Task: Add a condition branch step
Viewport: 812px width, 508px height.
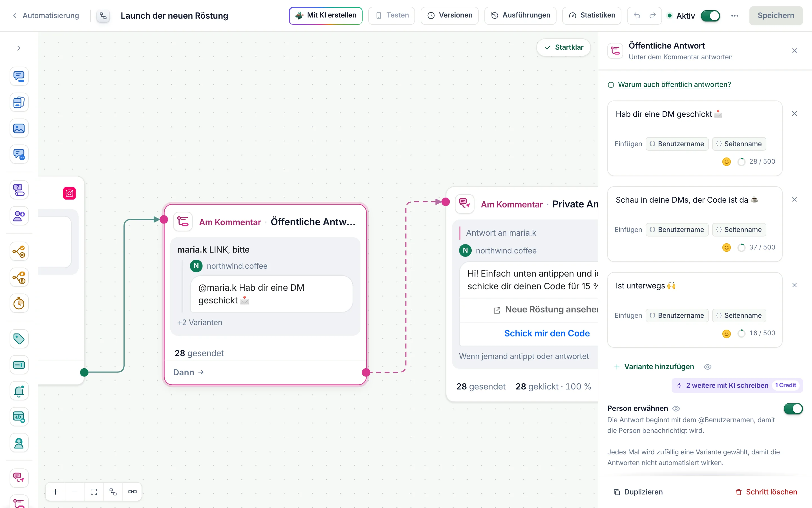Action: coord(19,251)
